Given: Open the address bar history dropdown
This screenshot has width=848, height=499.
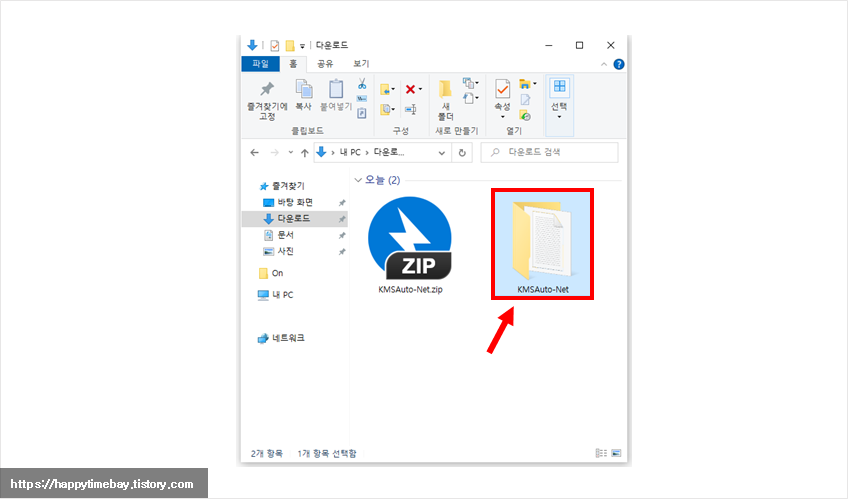Looking at the screenshot, I should (442, 153).
